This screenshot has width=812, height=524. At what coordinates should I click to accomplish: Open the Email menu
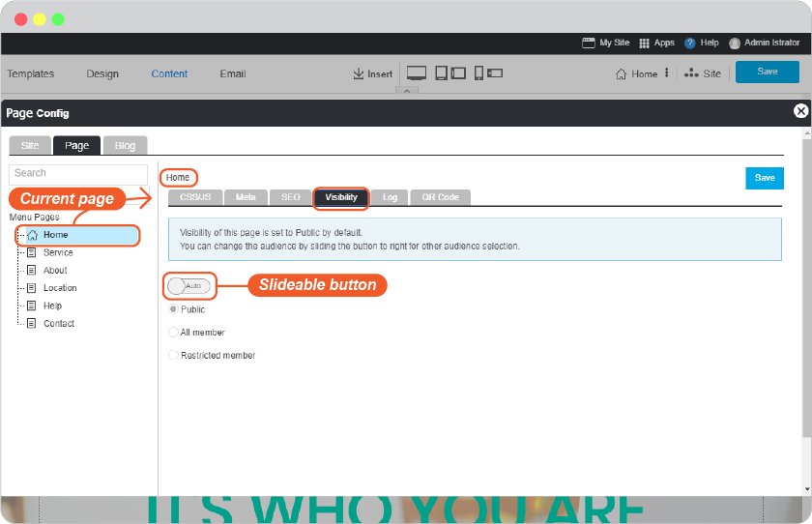pos(233,74)
